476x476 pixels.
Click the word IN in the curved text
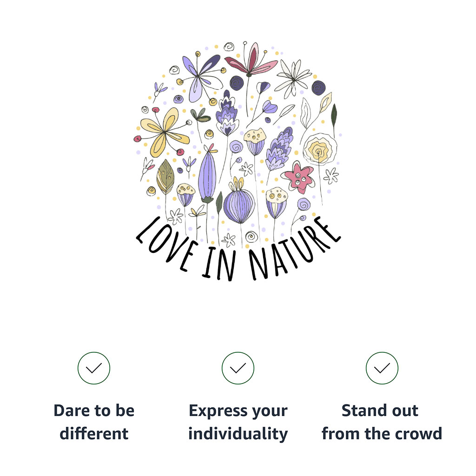click(x=219, y=263)
